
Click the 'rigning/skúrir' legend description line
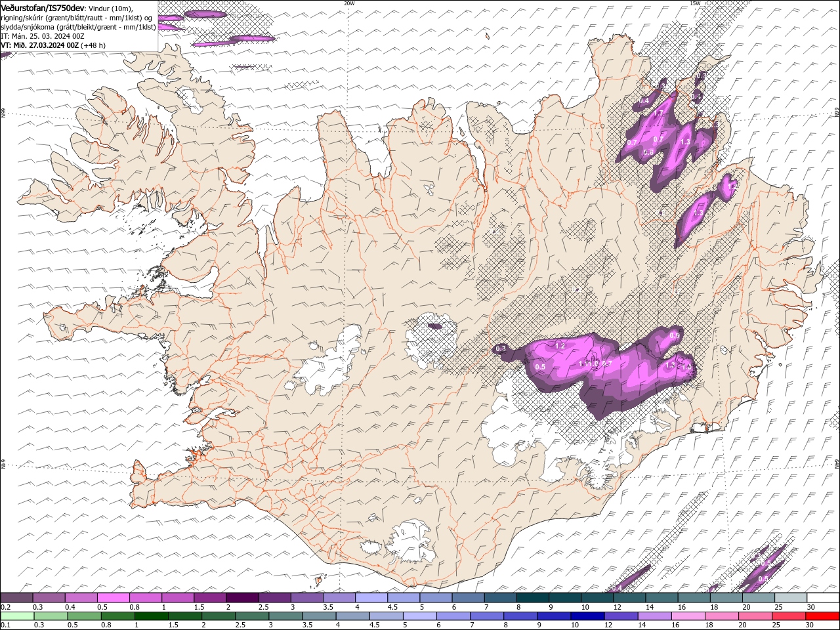coord(76,18)
